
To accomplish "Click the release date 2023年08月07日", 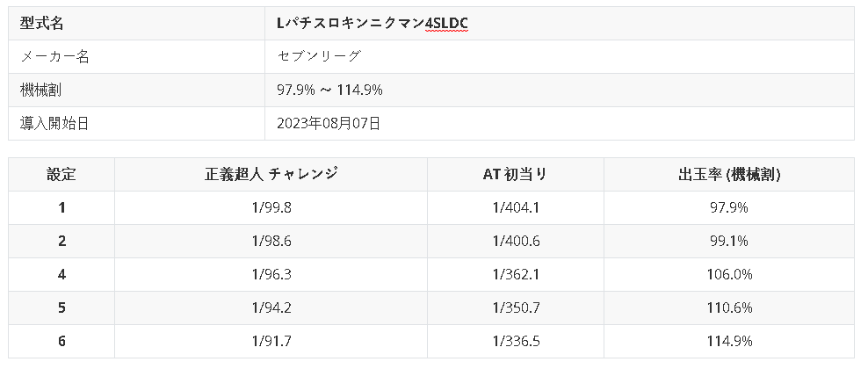I will click(328, 123).
